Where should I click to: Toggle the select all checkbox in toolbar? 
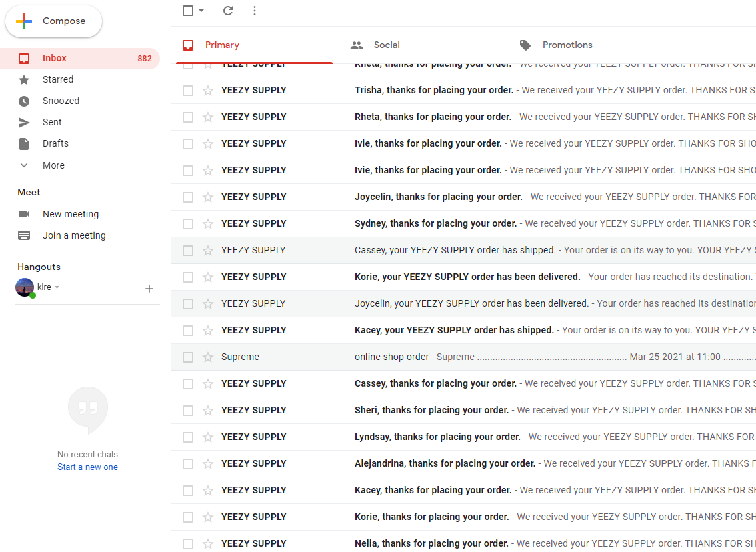[x=188, y=11]
